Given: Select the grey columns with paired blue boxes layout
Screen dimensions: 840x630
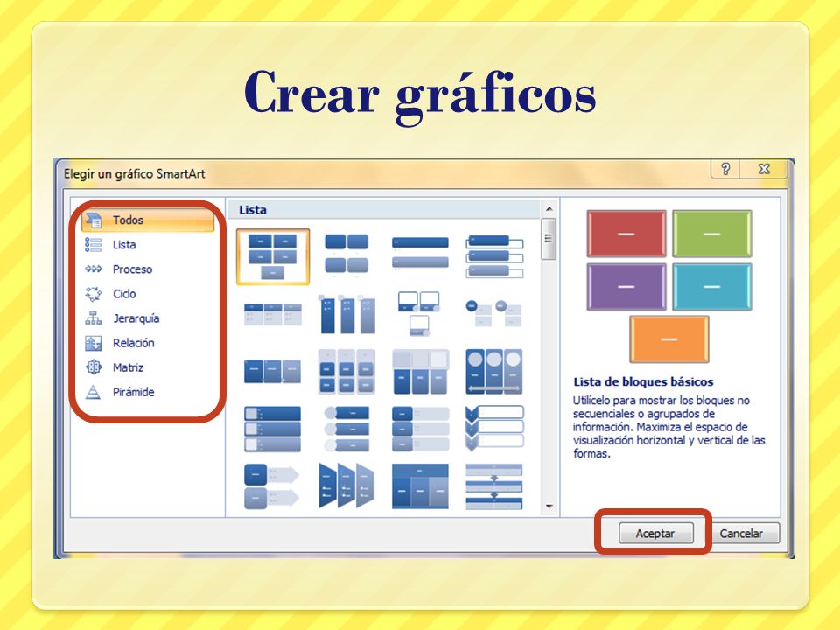Looking at the screenshot, I should click(x=346, y=372).
